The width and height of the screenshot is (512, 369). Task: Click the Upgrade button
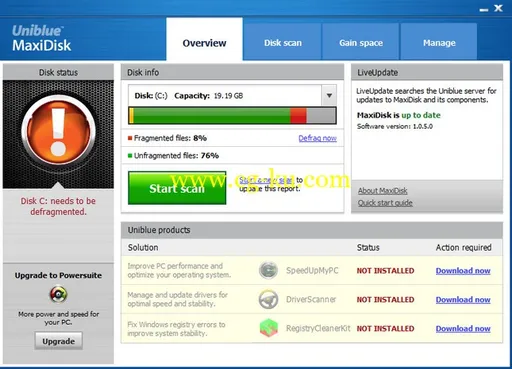(x=58, y=341)
